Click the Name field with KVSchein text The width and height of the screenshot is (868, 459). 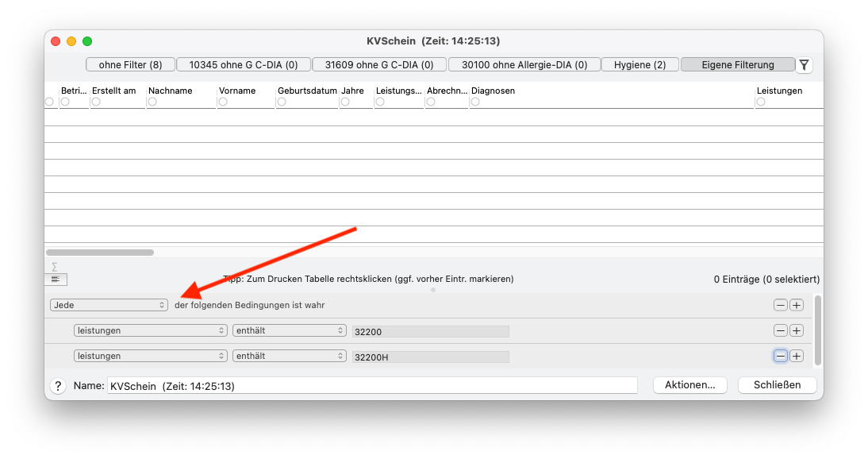coord(372,386)
